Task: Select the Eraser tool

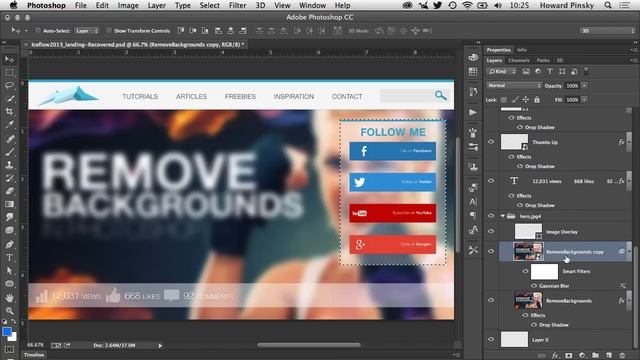Action: (x=9, y=191)
